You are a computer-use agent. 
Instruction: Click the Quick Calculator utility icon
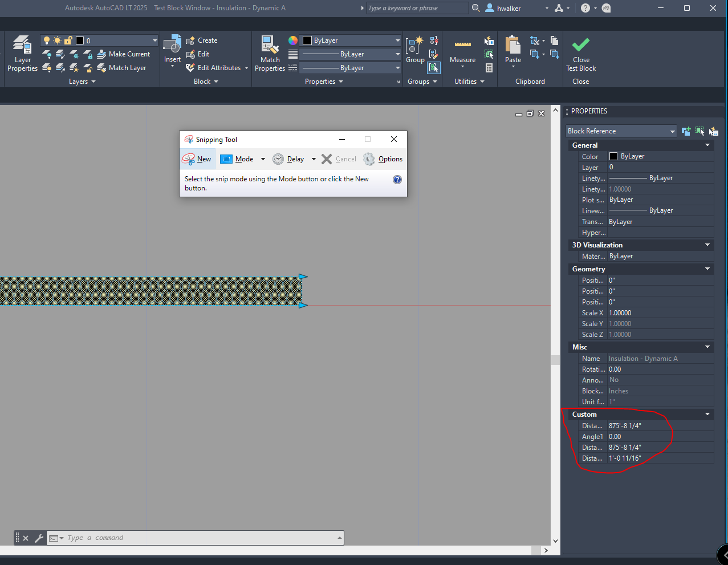489,68
